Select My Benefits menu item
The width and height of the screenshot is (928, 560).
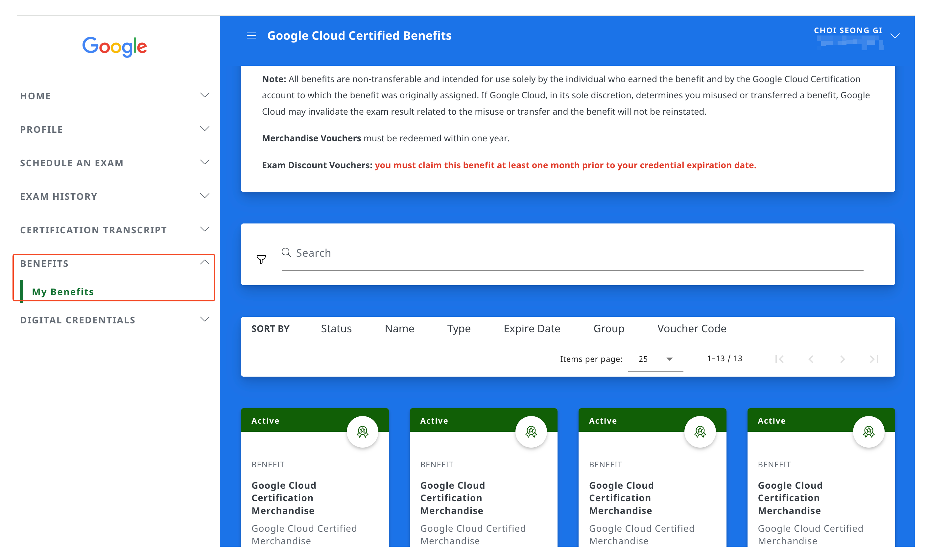pyautogui.click(x=63, y=292)
